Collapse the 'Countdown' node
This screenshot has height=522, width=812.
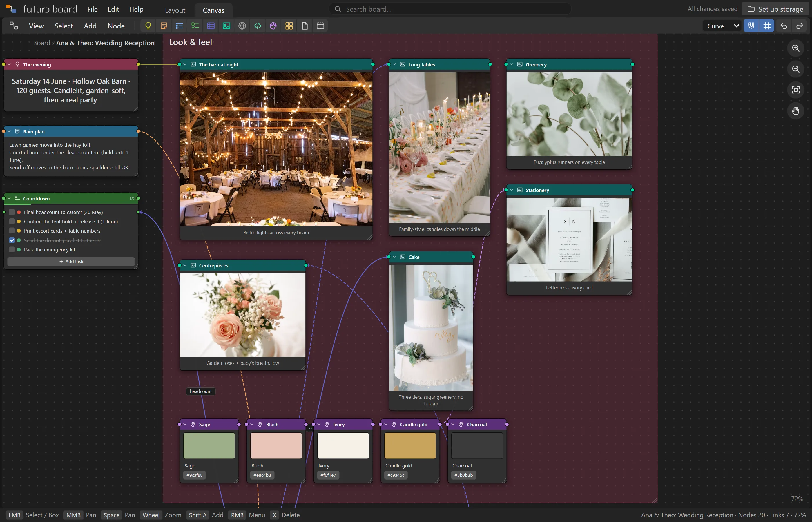(9, 198)
